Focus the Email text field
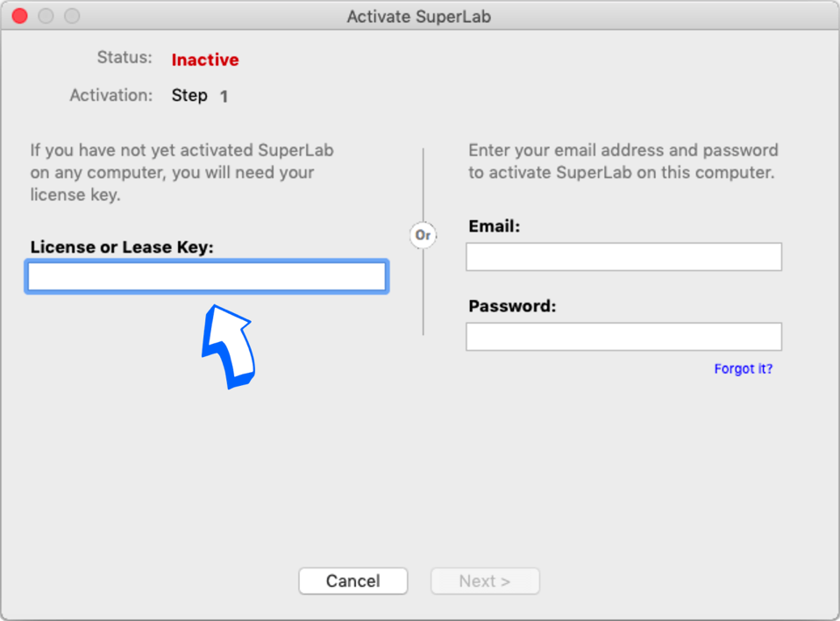Image resolution: width=840 pixels, height=621 pixels. pos(623,257)
